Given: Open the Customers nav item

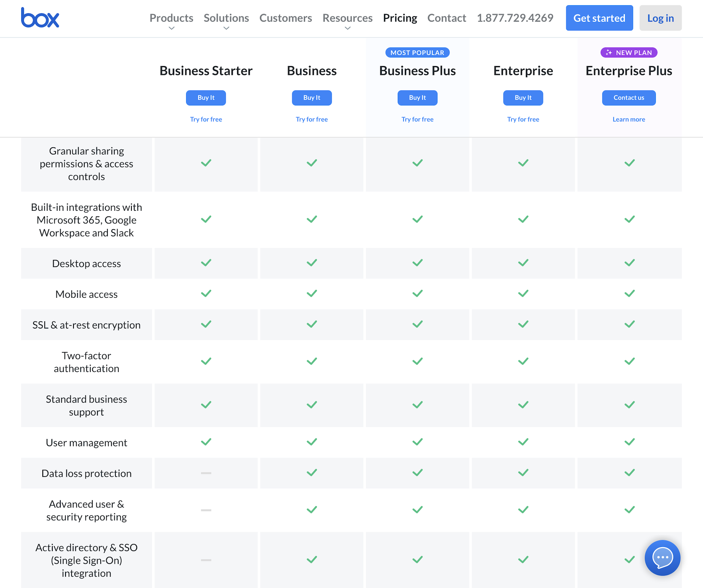Looking at the screenshot, I should pyautogui.click(x=286, y=18).
